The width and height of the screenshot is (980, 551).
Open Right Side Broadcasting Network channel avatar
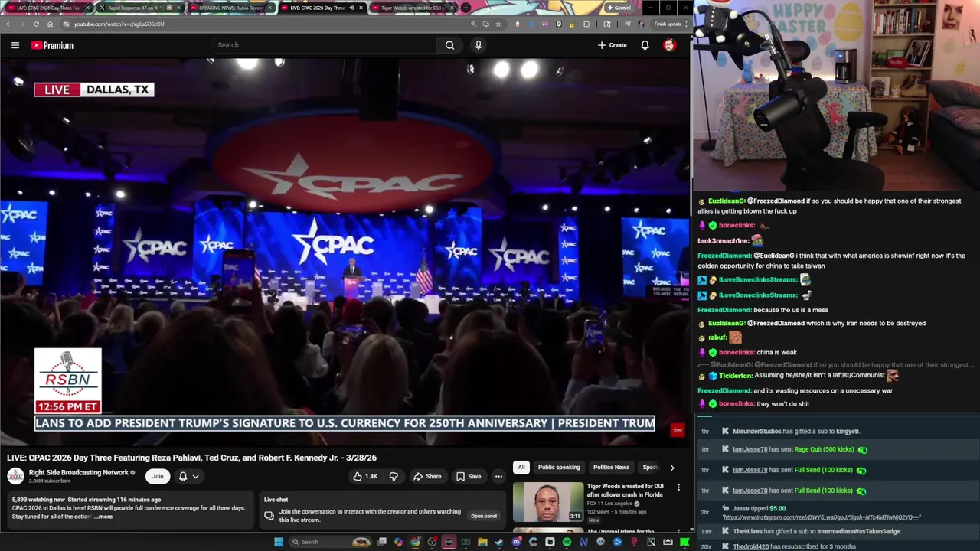pos(15,476)
